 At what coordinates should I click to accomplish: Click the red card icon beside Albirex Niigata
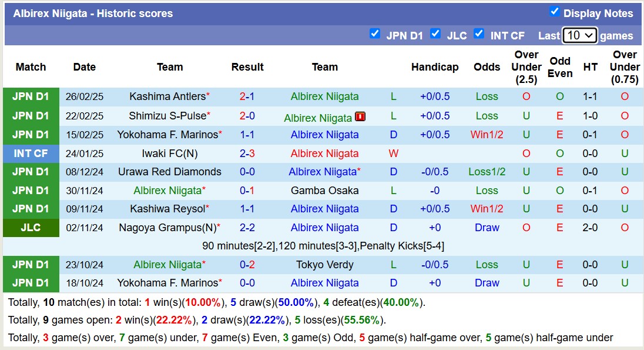pyautogui.click(x=360, y=116)
